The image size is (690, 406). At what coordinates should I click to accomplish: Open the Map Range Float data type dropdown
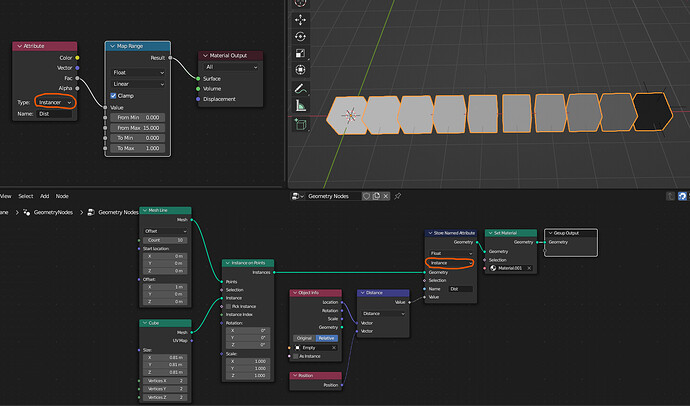coord(138,73)
